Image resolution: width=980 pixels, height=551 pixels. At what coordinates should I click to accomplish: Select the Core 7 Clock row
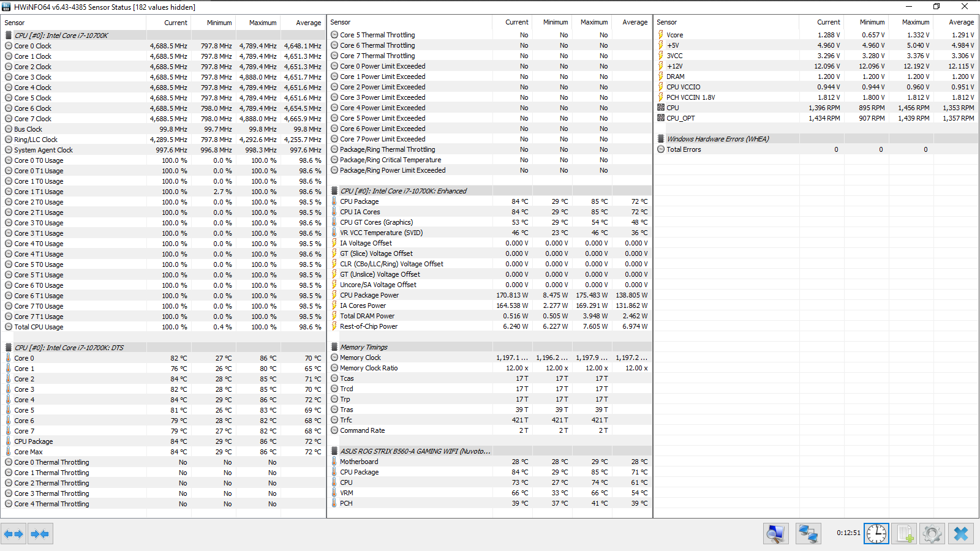tap(163, 119)
